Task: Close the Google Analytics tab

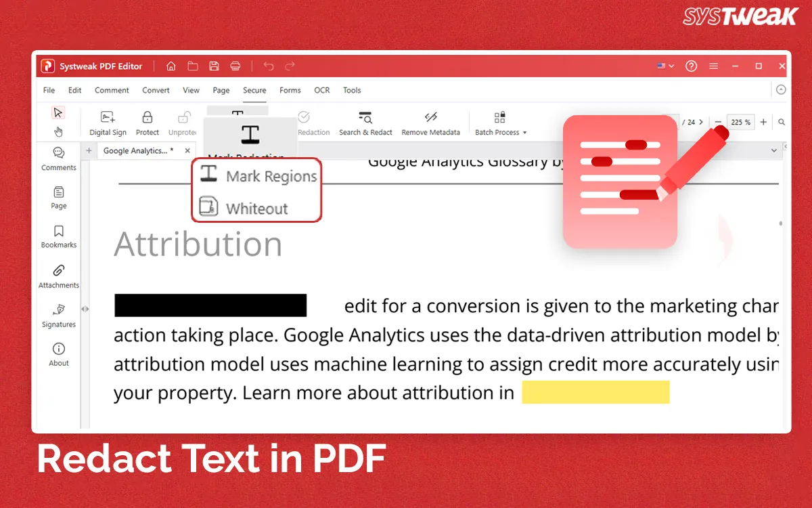Action: tap(188, 150)
